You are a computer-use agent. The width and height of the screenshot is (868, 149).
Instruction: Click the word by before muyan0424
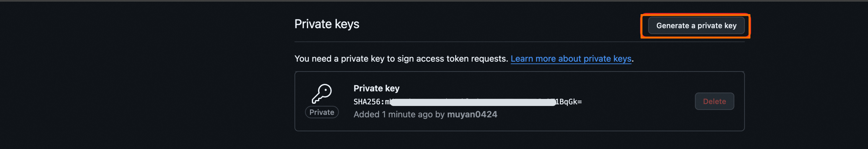click(440, 115)
